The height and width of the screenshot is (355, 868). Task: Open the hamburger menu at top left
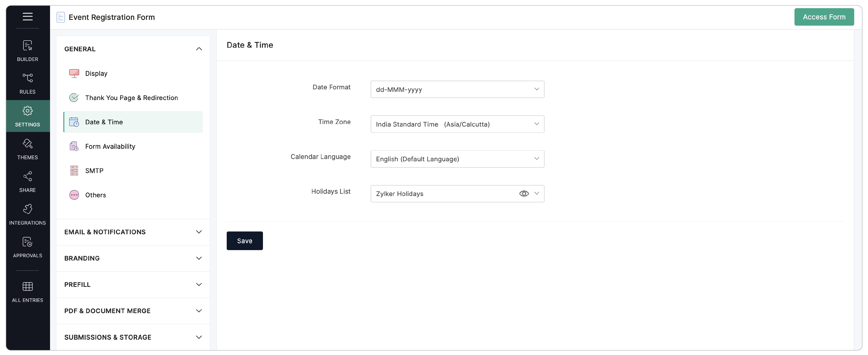[27, 17]
